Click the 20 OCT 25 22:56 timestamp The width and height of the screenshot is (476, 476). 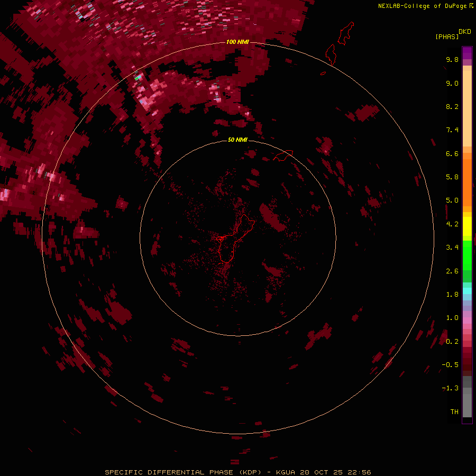335,472
